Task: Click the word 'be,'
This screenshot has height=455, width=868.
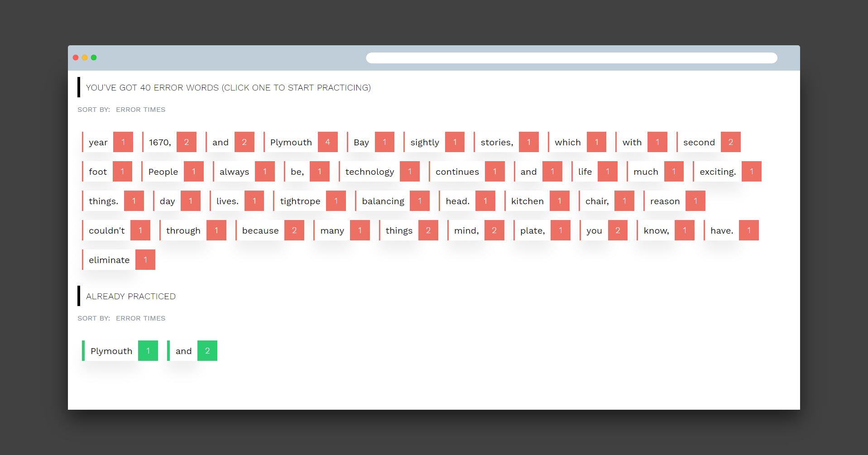Action: click(307, 172)
